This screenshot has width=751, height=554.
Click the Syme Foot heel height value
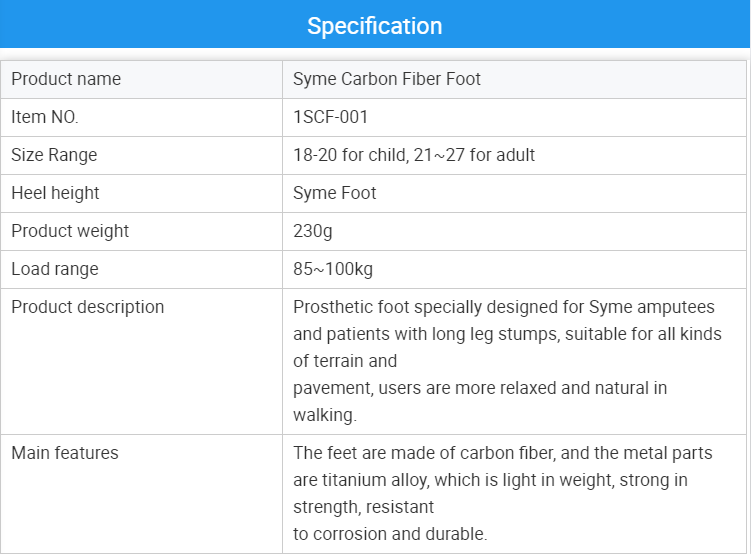(334, 193)
